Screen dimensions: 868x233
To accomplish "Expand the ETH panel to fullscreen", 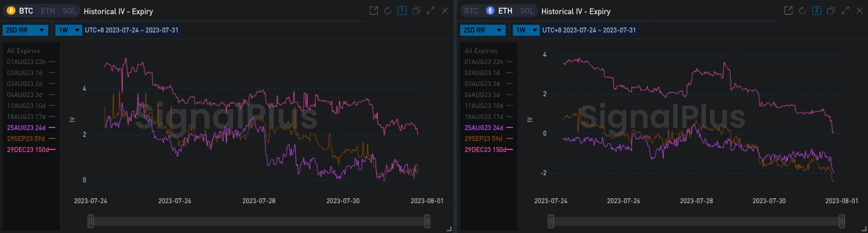I will 845,11.
